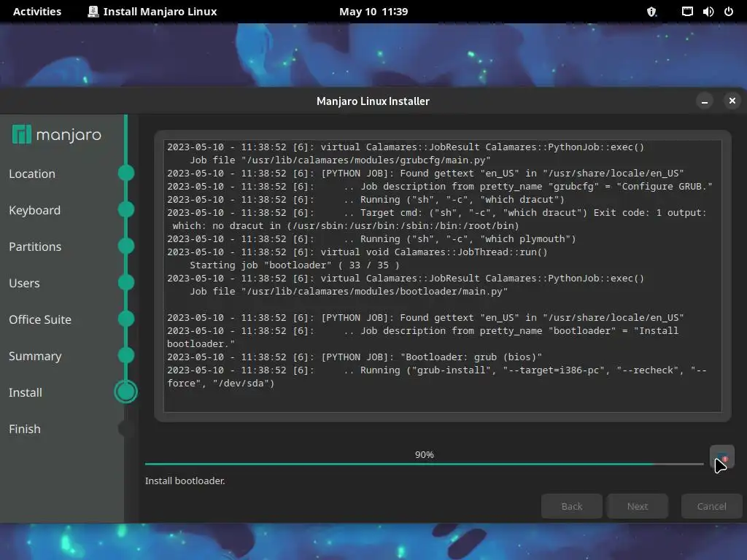Click the Install step progress circle

[125, 392]
